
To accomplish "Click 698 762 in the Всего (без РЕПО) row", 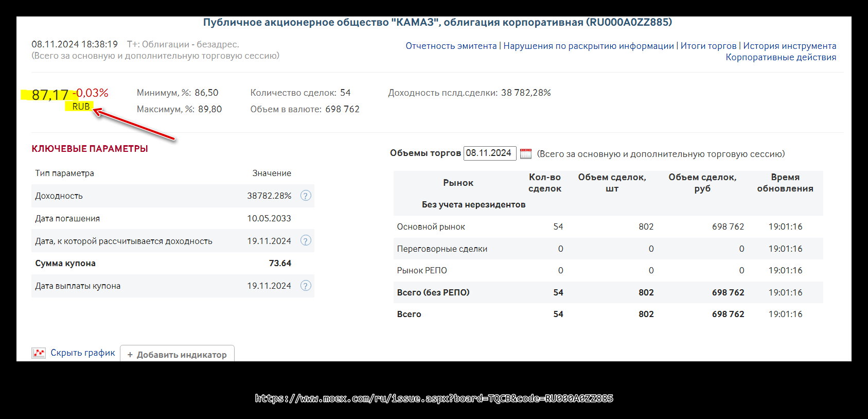I will (x=728, y=292).
